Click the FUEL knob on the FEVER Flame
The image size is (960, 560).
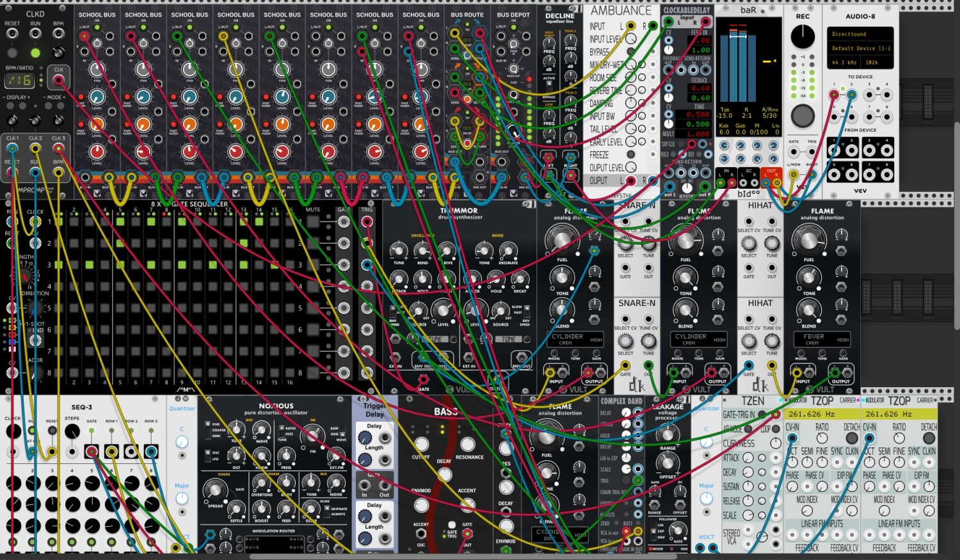pos(809,241)
